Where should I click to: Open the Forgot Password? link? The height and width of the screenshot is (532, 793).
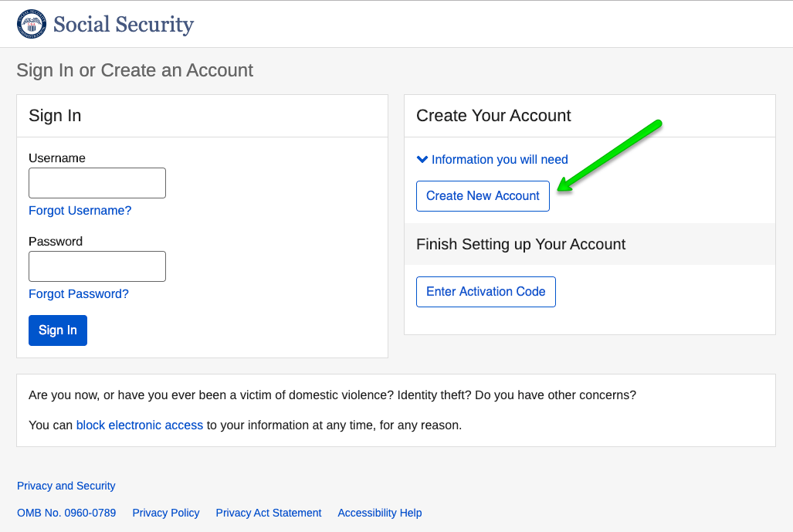click(79, 294)
